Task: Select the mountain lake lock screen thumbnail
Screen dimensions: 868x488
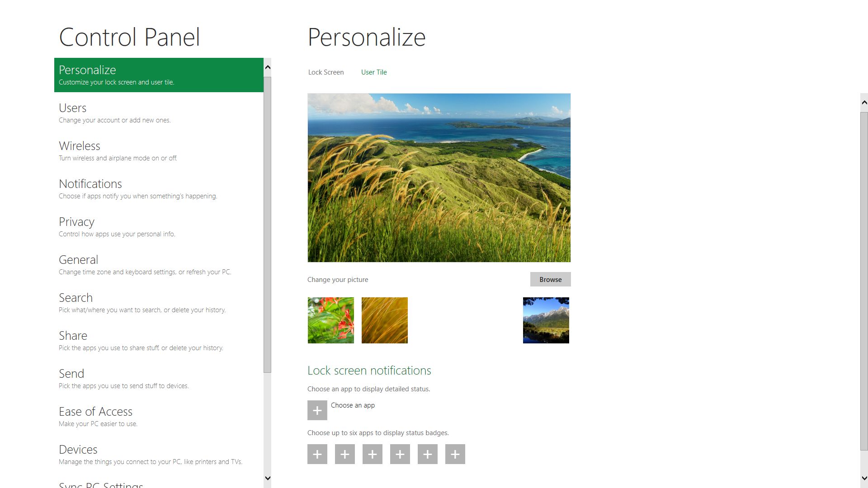Action: tap(546, 320)
